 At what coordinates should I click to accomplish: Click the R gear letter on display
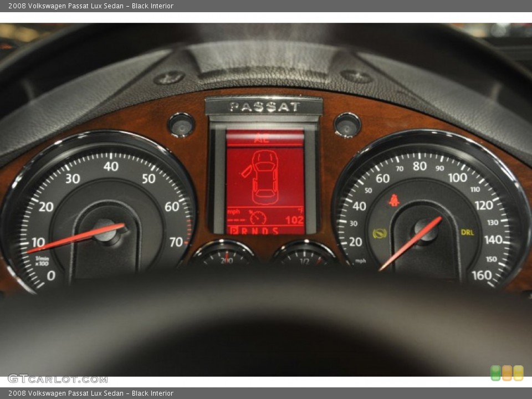pos(244,232)
